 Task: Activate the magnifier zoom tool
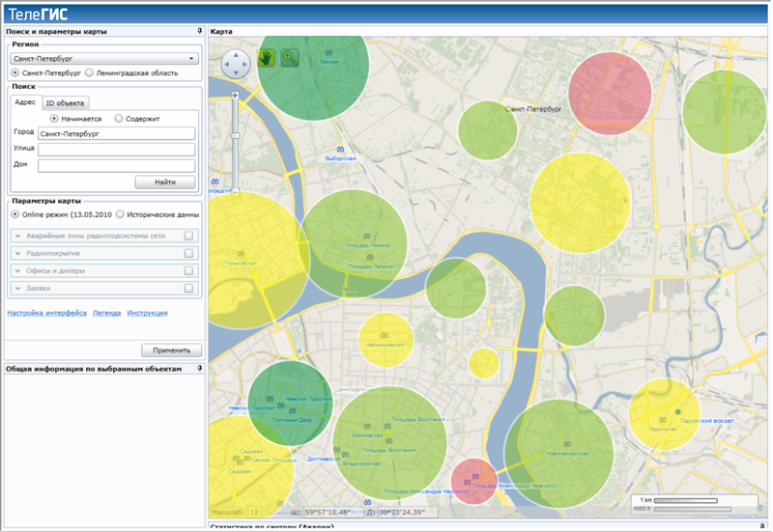[288, 58]
